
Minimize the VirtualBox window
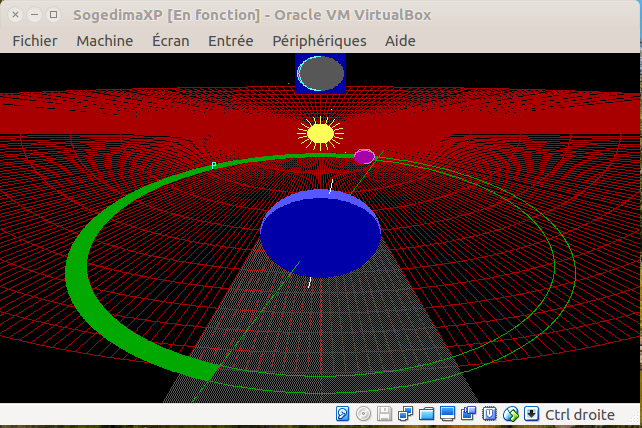click(34, 15)
